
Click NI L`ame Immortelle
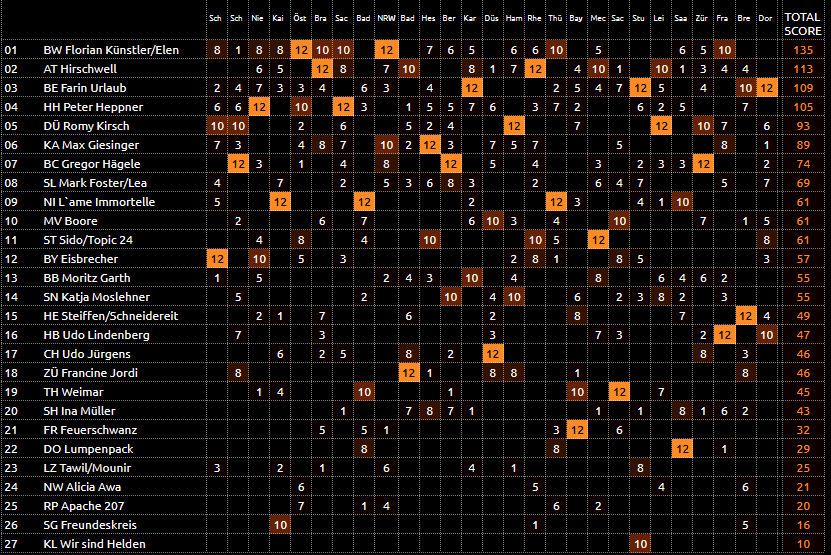tap(99, 202)
